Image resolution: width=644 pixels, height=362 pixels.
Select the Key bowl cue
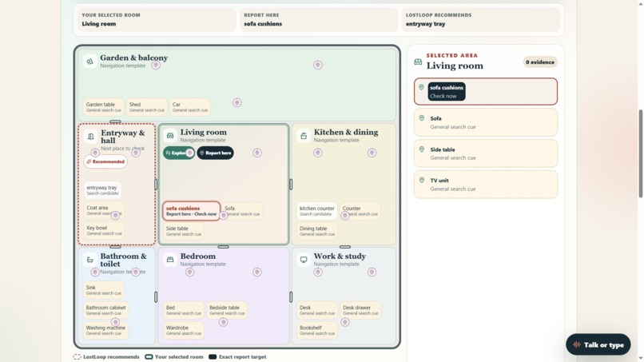[104, 230]
